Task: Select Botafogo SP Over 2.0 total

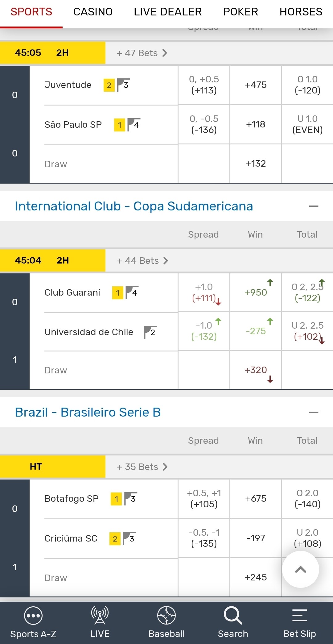Action: tap(307, 498)
